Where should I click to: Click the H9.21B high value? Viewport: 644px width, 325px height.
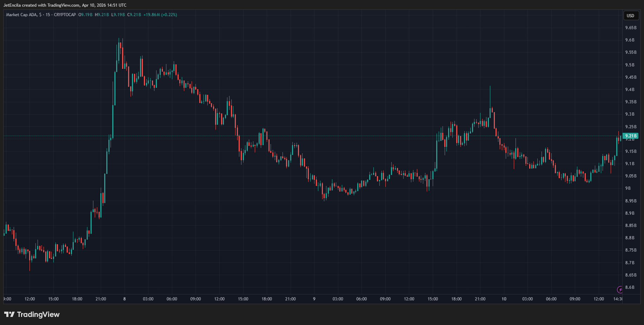pos(101,15)
